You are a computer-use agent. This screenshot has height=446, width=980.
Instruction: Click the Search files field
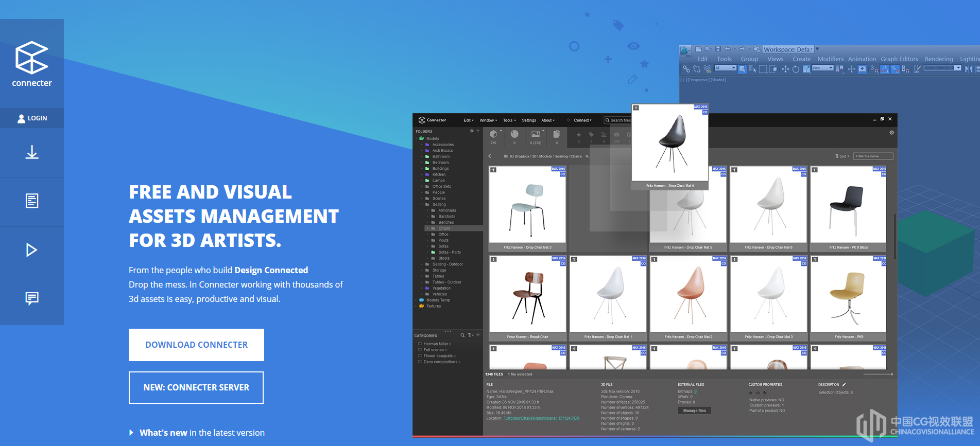617,120
